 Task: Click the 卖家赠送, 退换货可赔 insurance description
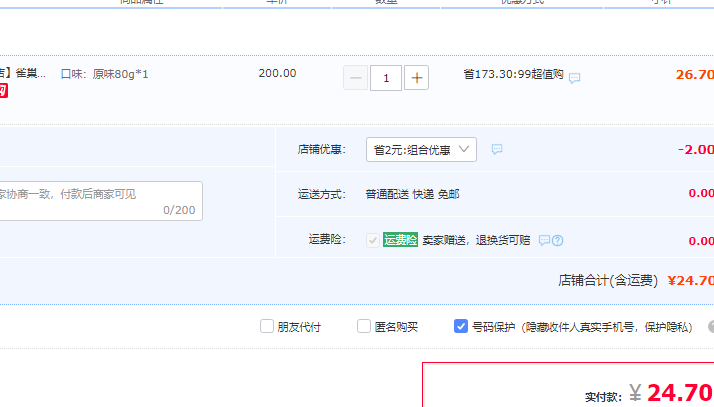tap(476, 240)
